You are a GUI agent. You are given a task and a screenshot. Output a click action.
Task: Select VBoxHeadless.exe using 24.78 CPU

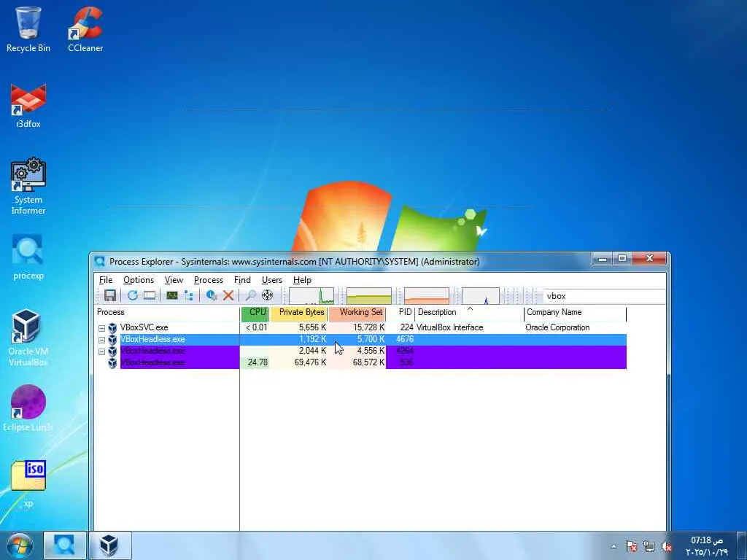coord(360,363)
